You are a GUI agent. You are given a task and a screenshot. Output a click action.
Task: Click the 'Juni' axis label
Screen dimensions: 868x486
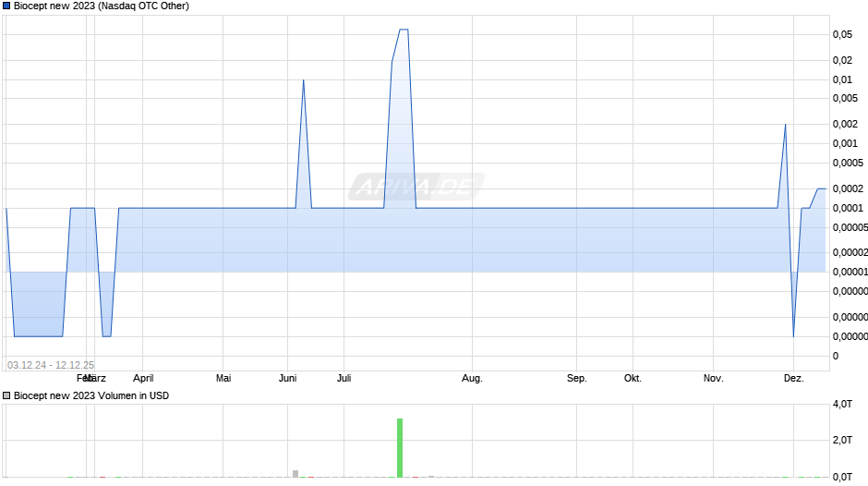[x=288, y=379]
